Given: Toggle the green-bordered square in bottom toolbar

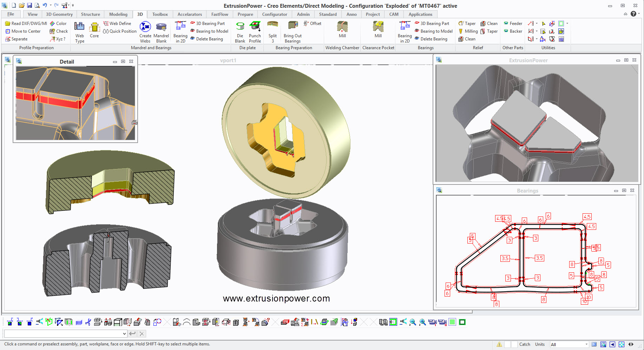Looking at the screenshot, I should click(x=462, y=322).
